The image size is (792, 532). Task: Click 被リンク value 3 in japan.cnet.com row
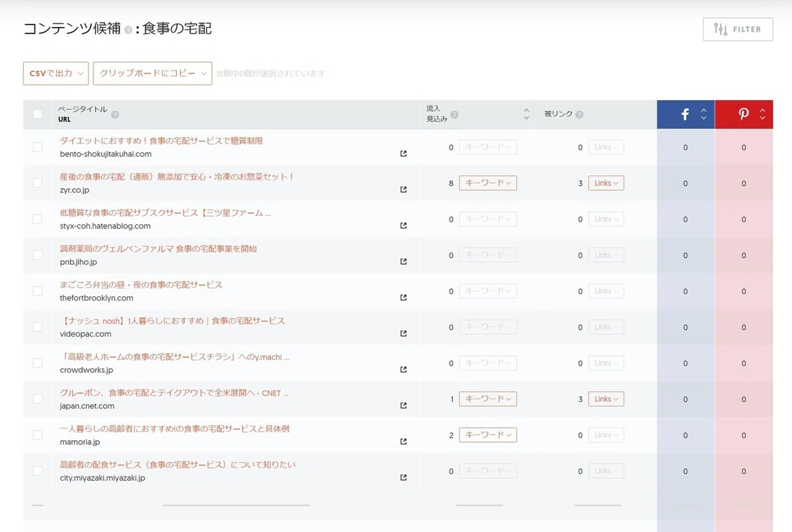coord(581,399)
